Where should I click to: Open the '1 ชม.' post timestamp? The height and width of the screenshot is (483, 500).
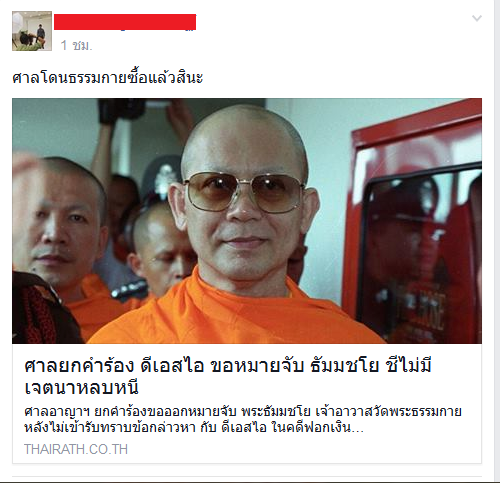coord(76,45)
